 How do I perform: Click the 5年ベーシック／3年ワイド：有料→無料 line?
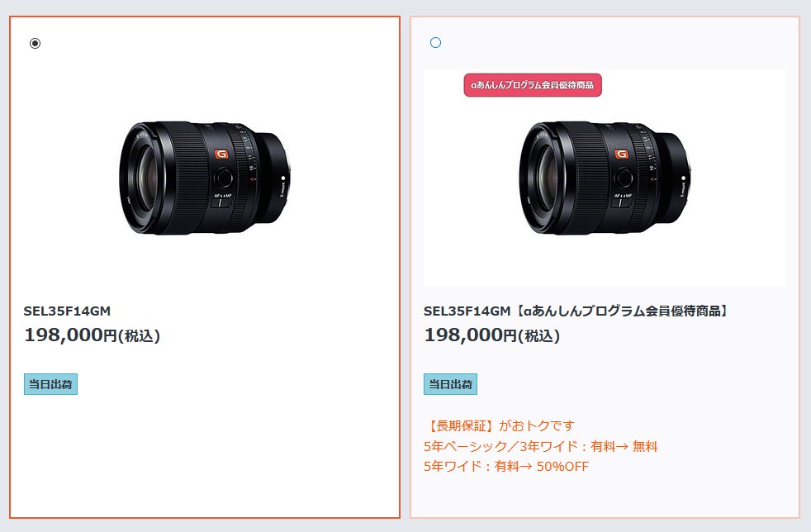[540, 446]
